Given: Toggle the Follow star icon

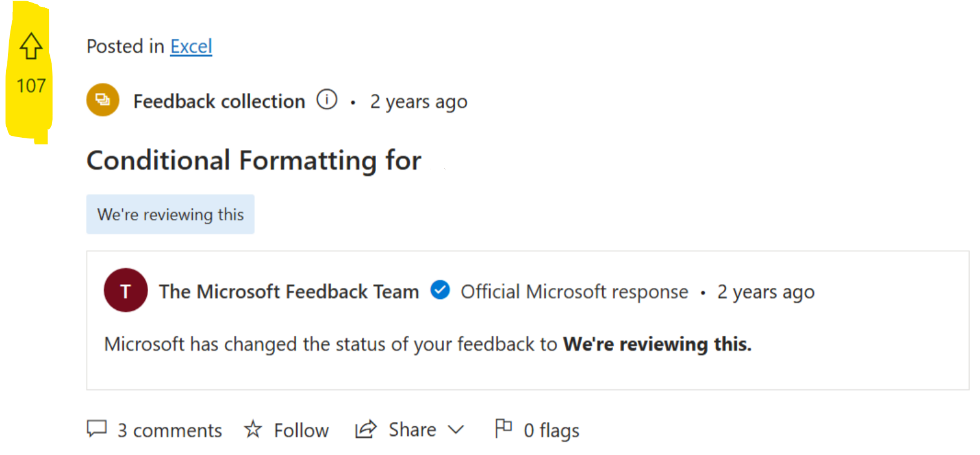Looking at the screenshot, I should [253, 429].
